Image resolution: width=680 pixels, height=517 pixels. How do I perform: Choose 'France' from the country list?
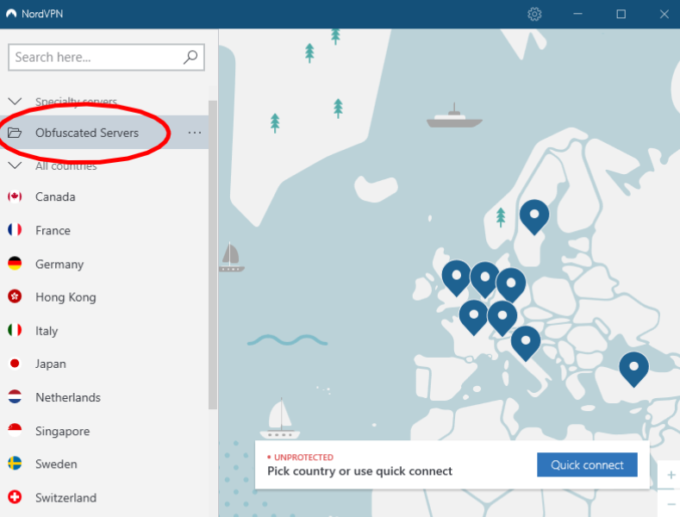pyautogui.click(x=53, y=230)
